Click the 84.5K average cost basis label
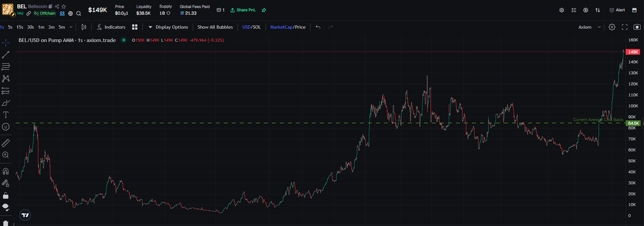This screenshot has width=644, height=226. pos(633,123)
